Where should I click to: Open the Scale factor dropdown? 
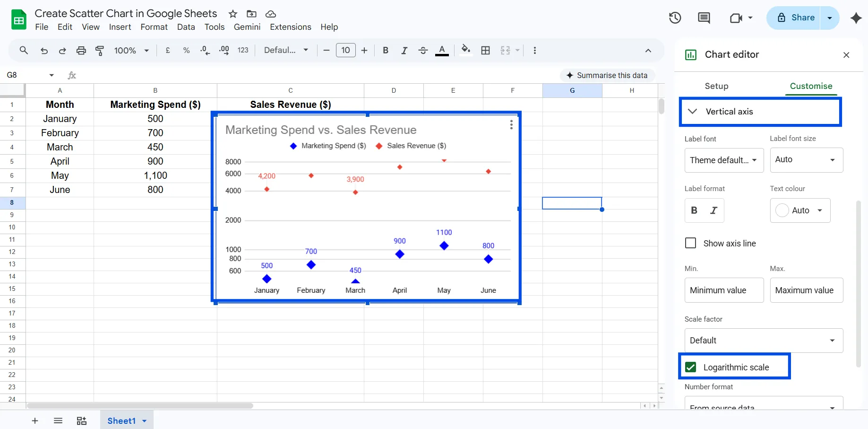click(x=764, y=341)
